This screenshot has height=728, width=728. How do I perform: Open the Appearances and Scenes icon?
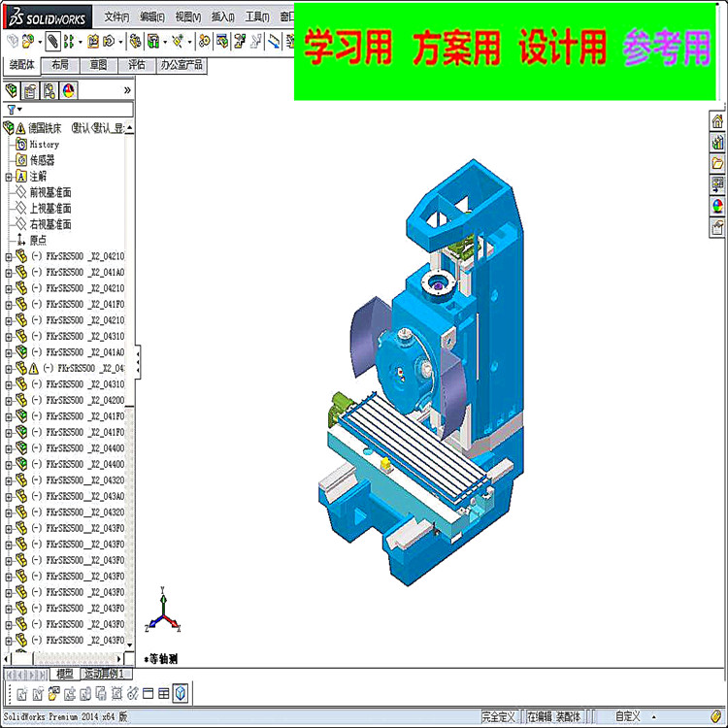click(717, 206)
